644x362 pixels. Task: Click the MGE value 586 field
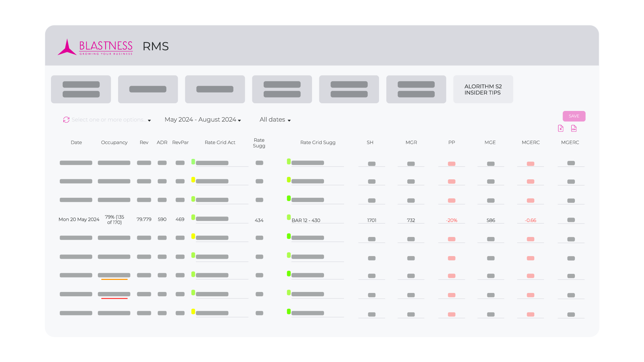(491, 220)
